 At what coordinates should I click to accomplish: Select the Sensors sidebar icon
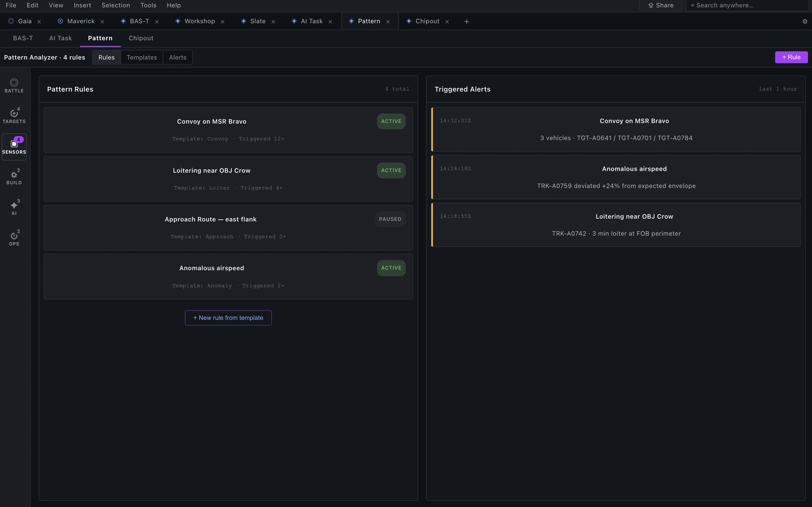click(x=14, y=147)
